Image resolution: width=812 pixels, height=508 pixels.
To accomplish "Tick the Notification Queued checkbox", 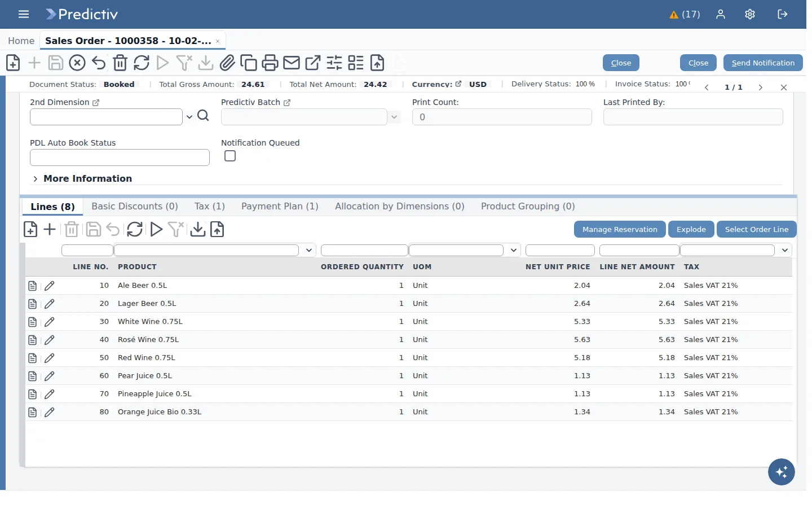I will click(x=230, y=156).
